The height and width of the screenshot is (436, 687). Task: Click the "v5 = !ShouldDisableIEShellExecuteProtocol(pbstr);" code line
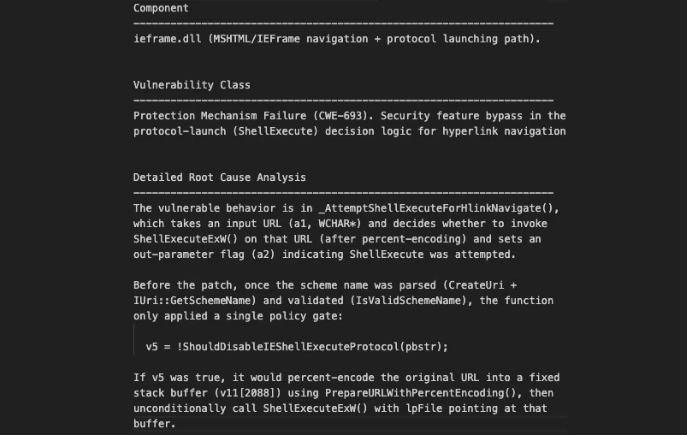click(x=297, y=347)
